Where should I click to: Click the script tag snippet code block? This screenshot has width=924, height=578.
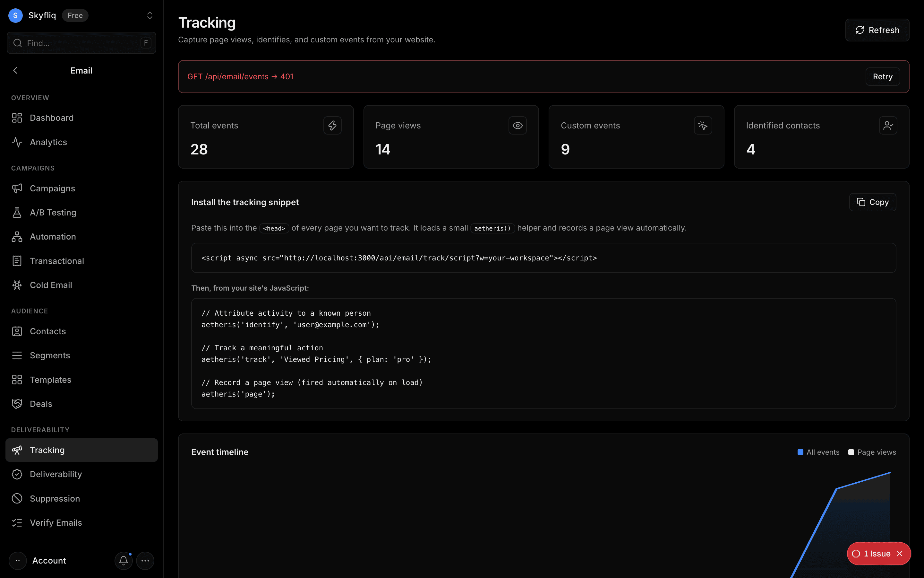[x=543, y=258]
